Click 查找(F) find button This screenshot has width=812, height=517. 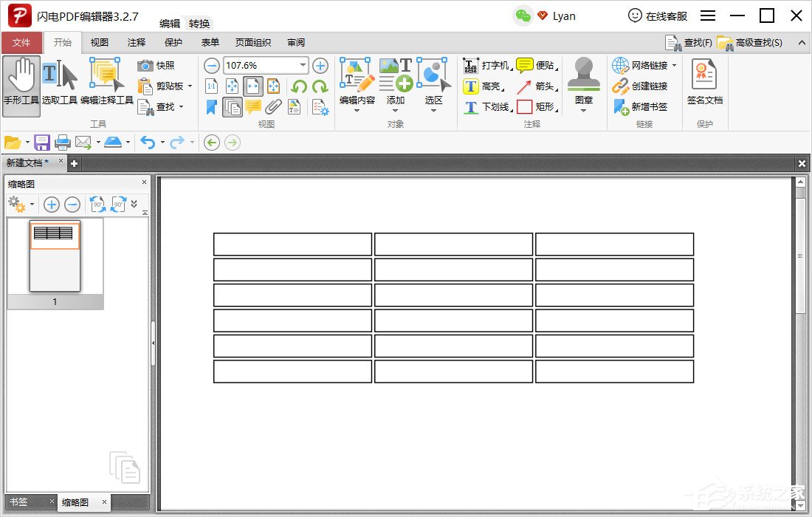[x=688, y=43]
